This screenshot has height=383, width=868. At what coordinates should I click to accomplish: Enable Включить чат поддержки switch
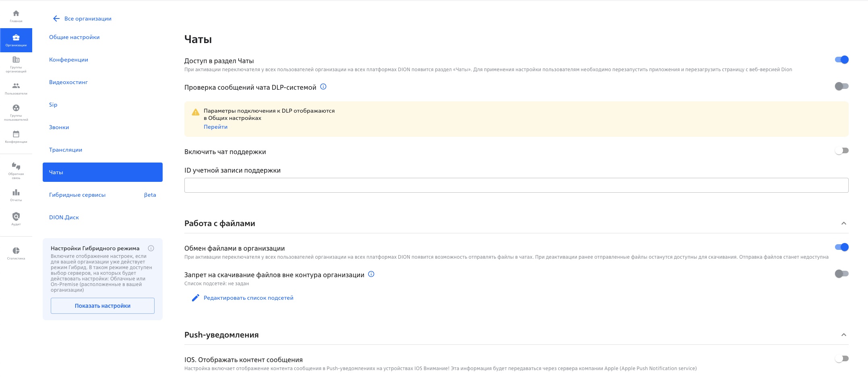841,150
